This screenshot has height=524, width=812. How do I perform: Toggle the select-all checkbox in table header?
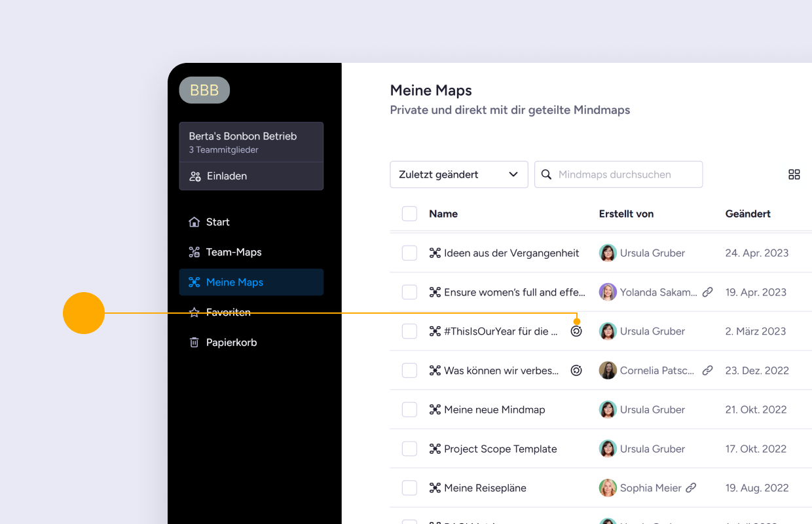pos(409,214)
